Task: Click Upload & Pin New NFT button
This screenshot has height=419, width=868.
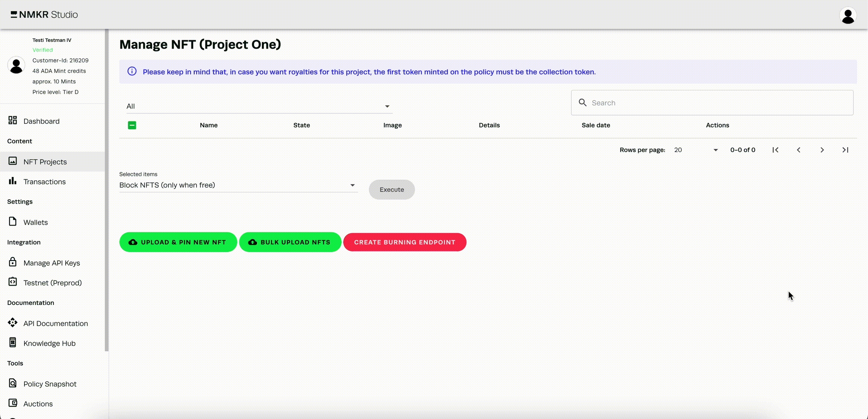Action: coord(178,242)
